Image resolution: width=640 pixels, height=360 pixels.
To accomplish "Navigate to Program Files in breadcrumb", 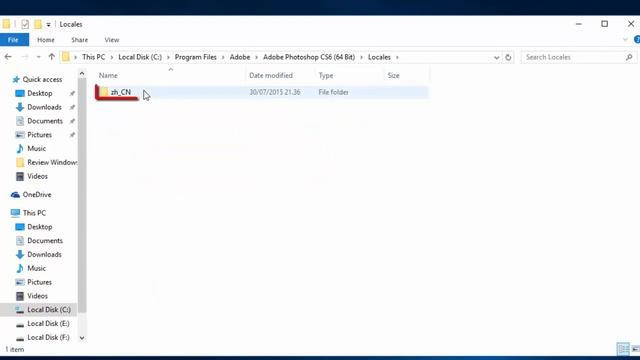I will pyautogui.click(x=196, y=57).
